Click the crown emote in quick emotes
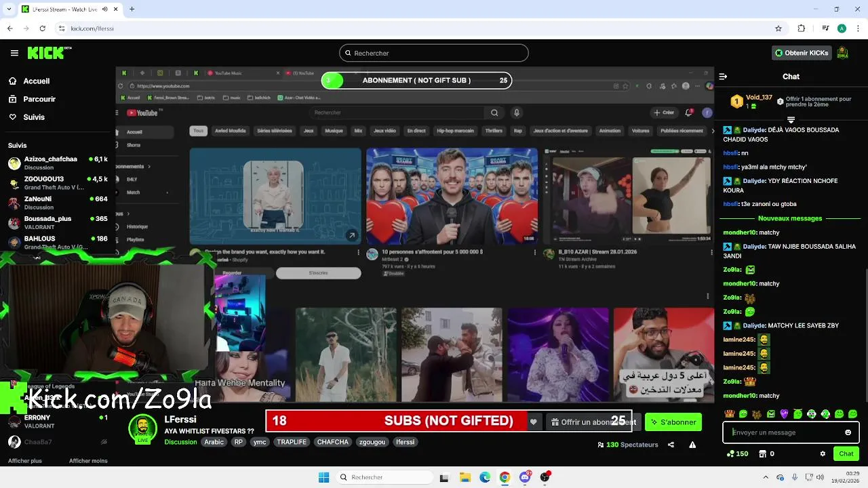868x488 pixels. [730, 413]
